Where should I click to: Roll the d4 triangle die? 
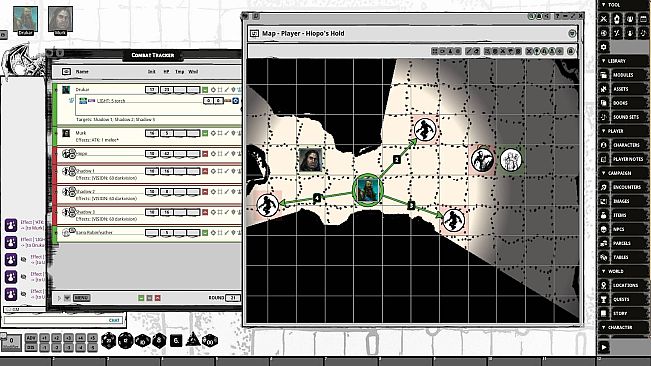pos(193,340)
